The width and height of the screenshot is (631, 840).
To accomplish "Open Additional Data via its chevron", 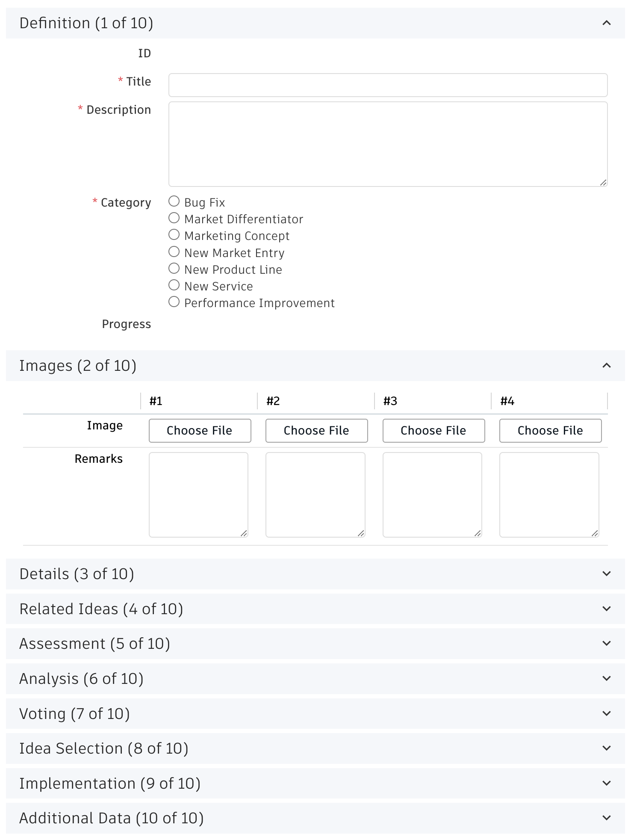I will click(606, 818).
